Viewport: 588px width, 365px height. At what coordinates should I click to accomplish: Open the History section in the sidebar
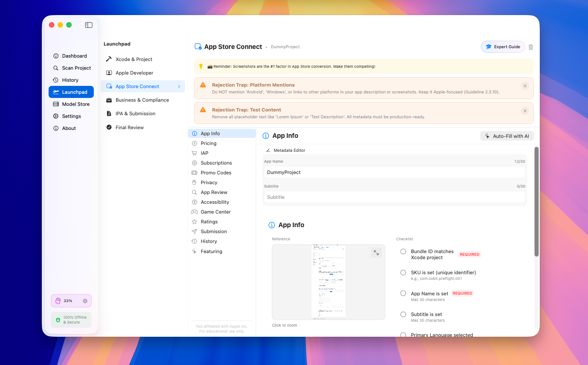pyautogui.click(x=70, y=80)
